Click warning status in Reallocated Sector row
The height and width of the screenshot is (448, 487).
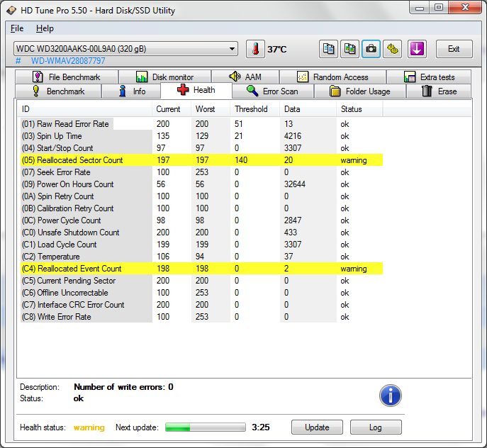tap(354, 160)
